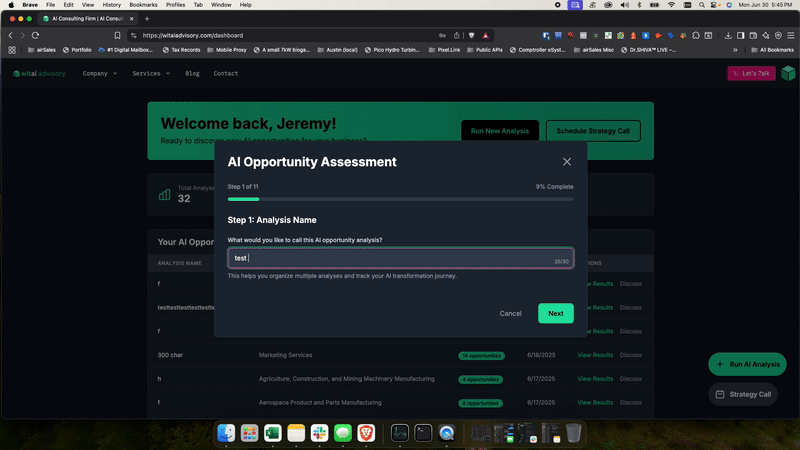
Task: Open the Trash in the Dock
Action: point(573,433)
